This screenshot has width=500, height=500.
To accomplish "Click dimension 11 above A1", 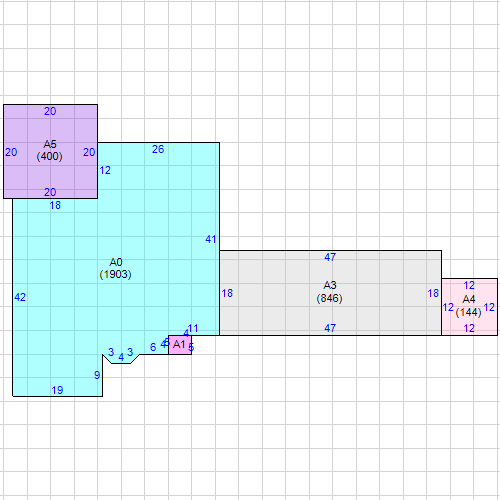I will tap(193, 329).
